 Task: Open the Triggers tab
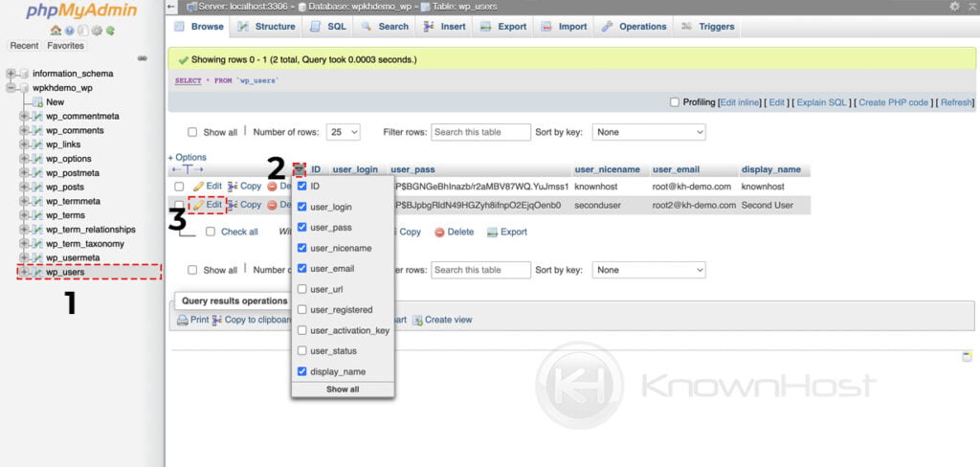[708, 26]
